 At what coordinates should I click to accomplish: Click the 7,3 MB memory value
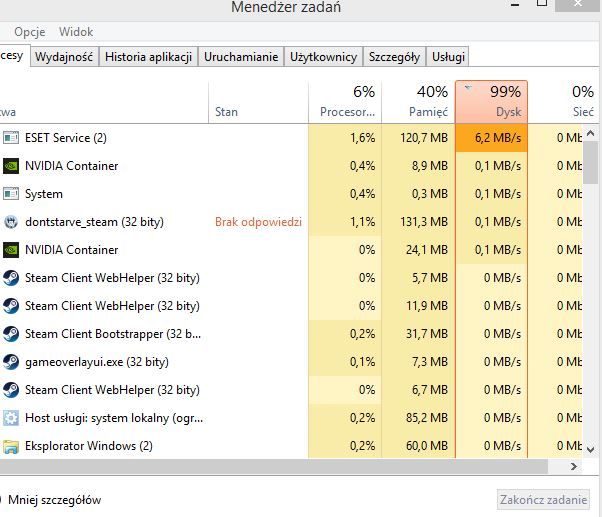430,362
